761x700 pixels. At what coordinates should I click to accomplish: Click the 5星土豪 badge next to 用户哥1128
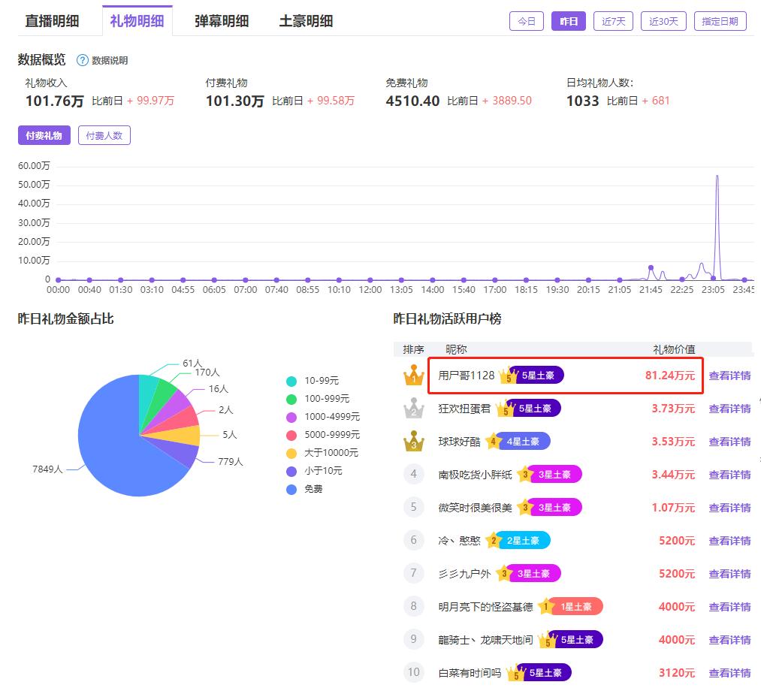click(536, 375)
